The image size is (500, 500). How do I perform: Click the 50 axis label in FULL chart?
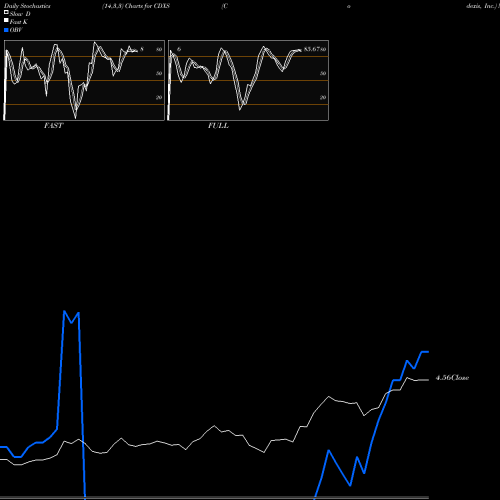point(323,73)
